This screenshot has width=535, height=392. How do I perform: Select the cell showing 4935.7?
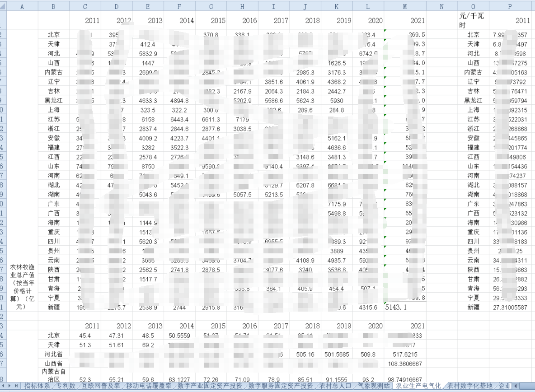[x=337, y=261]
